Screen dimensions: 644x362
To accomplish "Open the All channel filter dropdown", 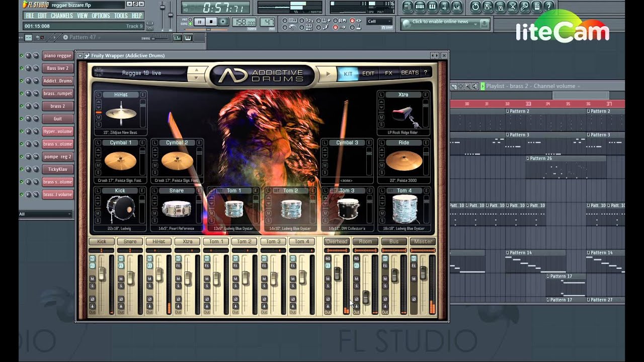I will pyautogui.click(x=45, y=214).
